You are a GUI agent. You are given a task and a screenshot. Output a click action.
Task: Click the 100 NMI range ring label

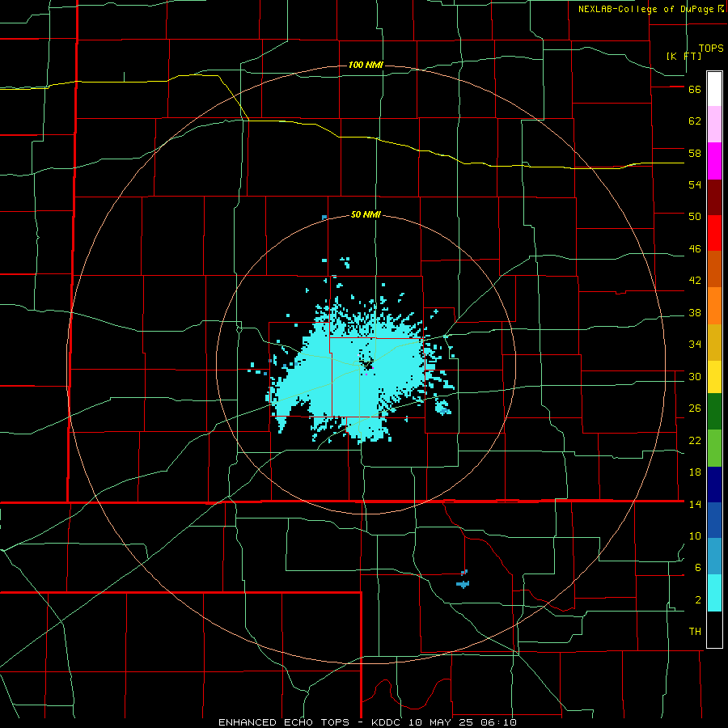pyautogui.click(x=366, y=65)
